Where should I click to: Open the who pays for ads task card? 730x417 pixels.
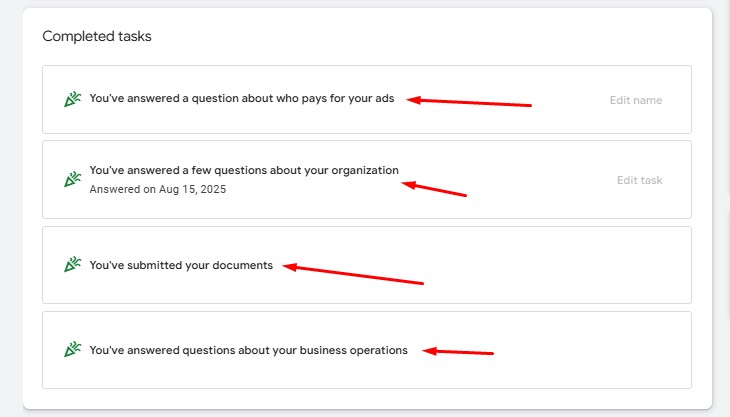pyautogui.click(x=367, y=100)
